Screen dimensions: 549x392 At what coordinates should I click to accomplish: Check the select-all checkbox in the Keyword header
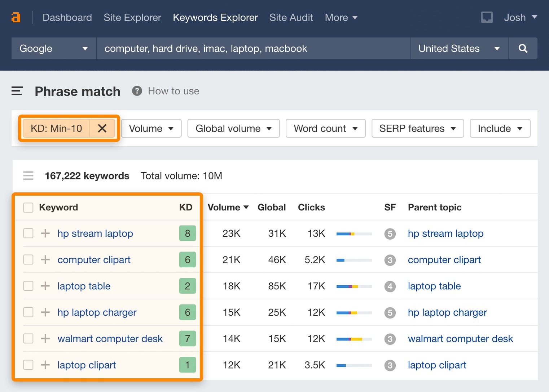point(28,207)
